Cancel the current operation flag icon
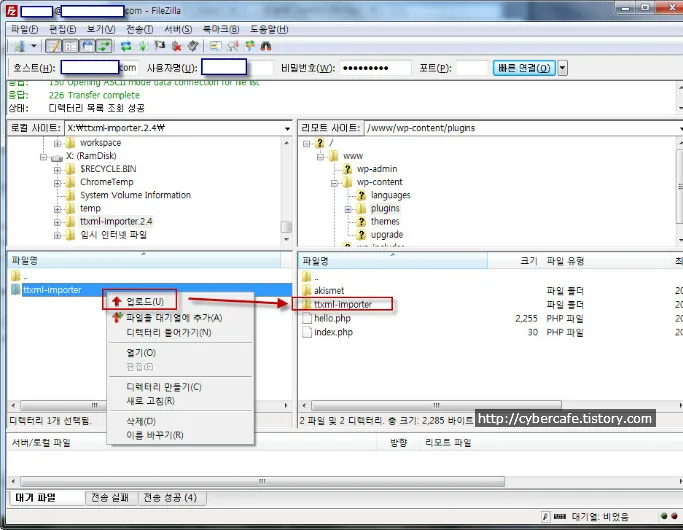The image size is (683, 530). tap(160, 46)
